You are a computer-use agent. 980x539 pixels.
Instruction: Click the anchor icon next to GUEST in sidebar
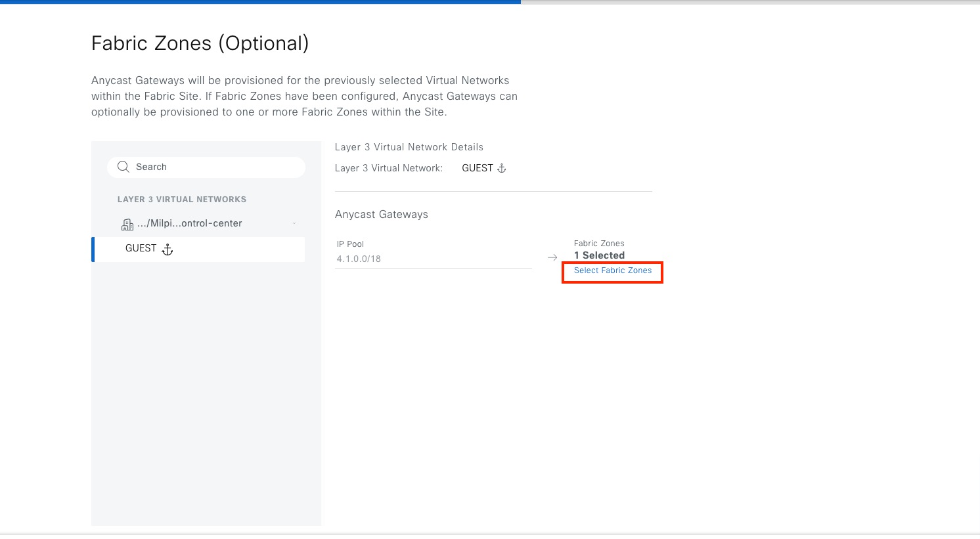(167, 249)
